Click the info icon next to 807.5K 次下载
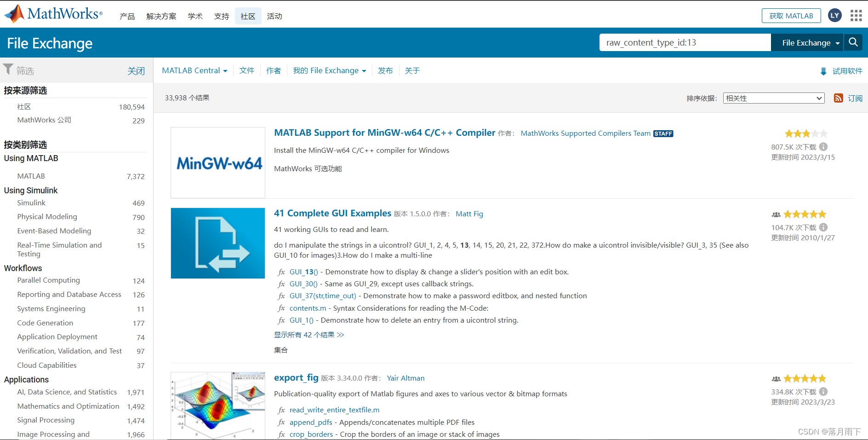Image resolution: width=868 pixels, height=440 pixels. click(823, 147)
